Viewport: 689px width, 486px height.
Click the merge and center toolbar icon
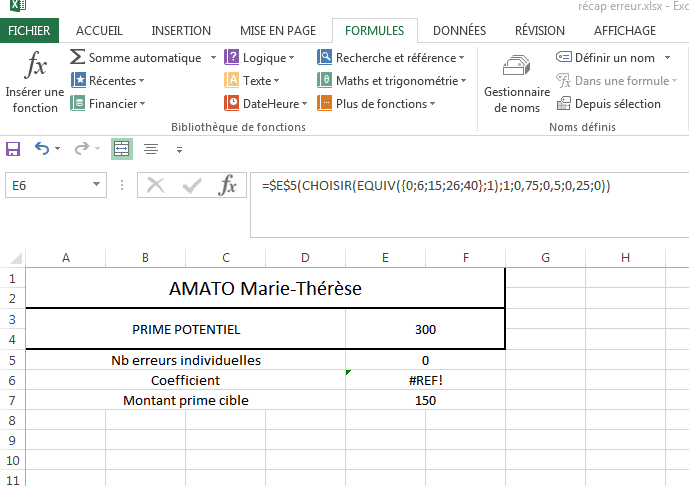click(122, 149)
